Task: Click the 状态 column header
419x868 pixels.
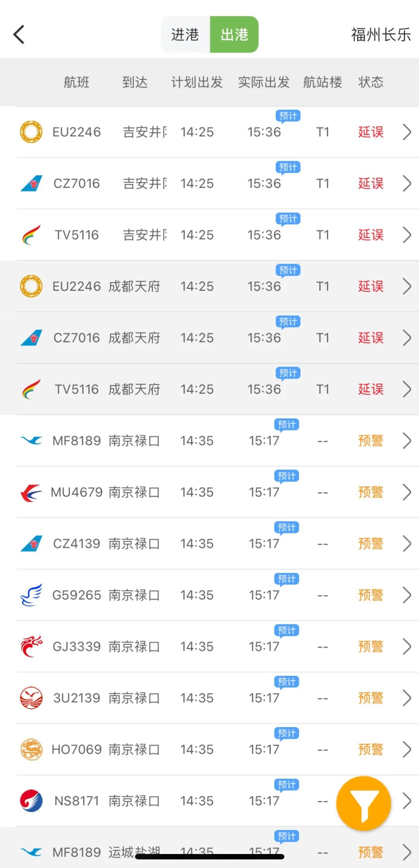Action: (371, 82)
